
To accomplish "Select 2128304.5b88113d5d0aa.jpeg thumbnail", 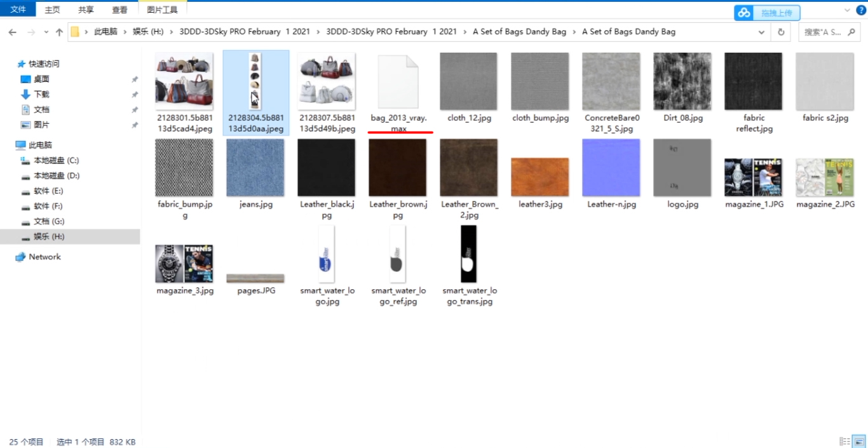I will click(x=256, y=81).
